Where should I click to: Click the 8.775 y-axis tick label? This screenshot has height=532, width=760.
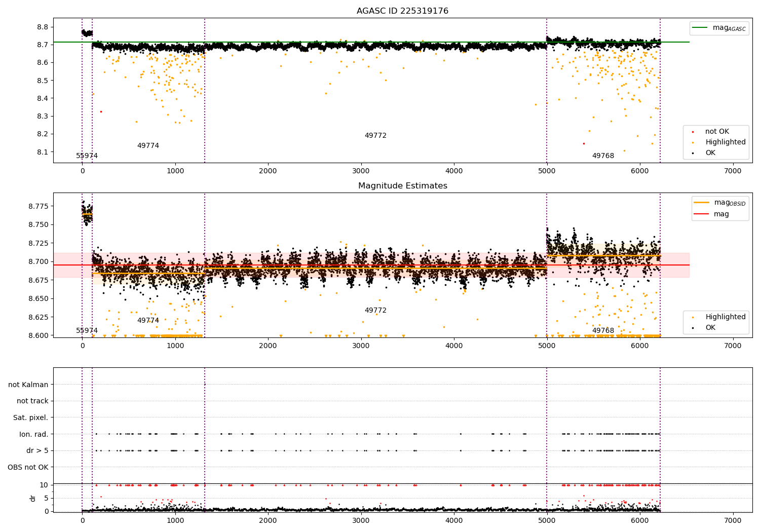[x=39, y=206]
